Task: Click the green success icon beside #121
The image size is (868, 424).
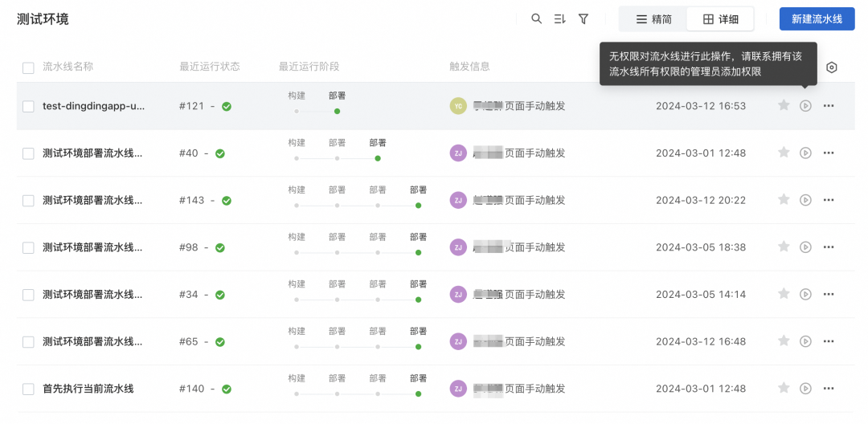Action: [227, 107]
